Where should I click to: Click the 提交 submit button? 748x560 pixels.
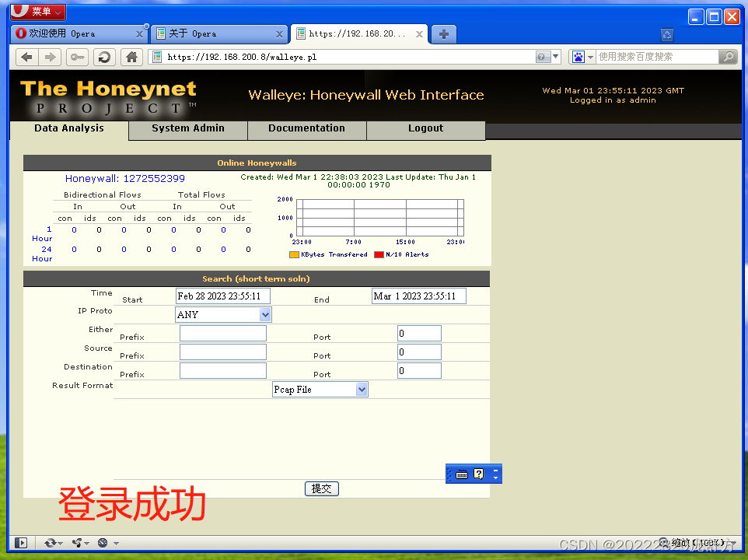[322, 489]
